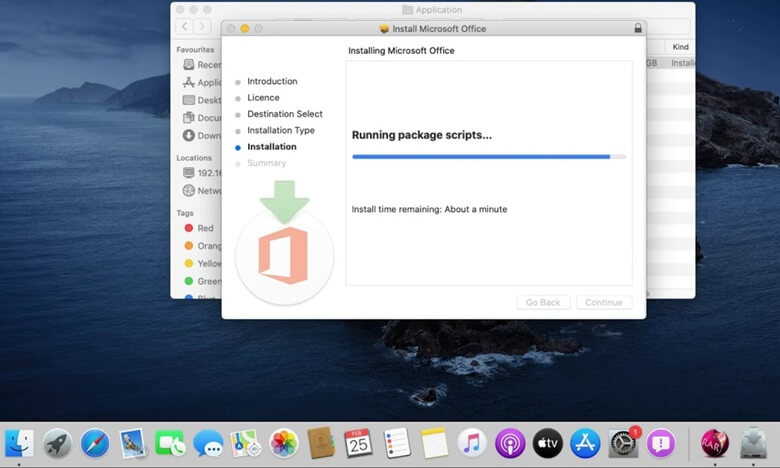The image size is (780, 468).
Task: Select the Orange tag in Finder
Action: [x=202, y=246]
